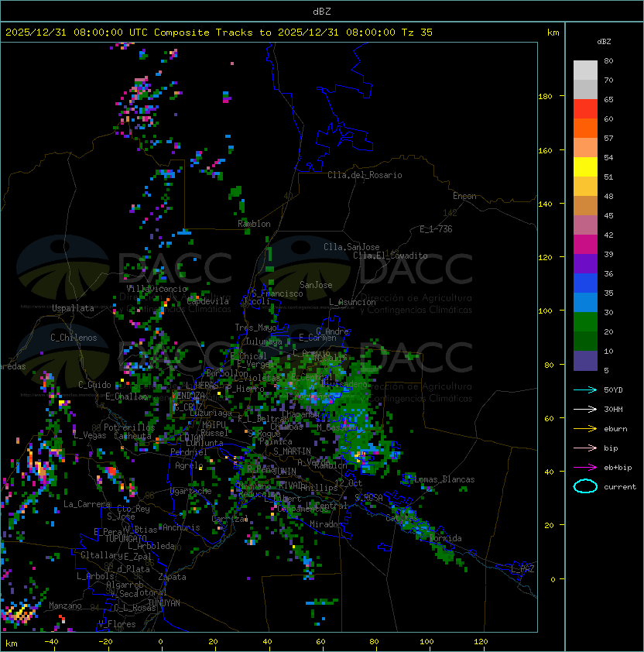The height and width of the screenshot is (652, 644).
Task: Click the -40 tick on bottom axis
Action: pyautogui.click(x=52, y=642)
